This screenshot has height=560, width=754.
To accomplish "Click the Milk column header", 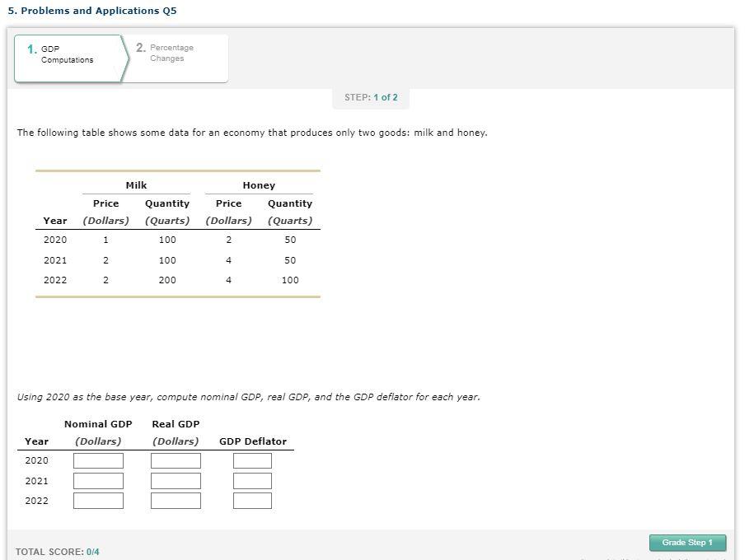I will point(136,185).
